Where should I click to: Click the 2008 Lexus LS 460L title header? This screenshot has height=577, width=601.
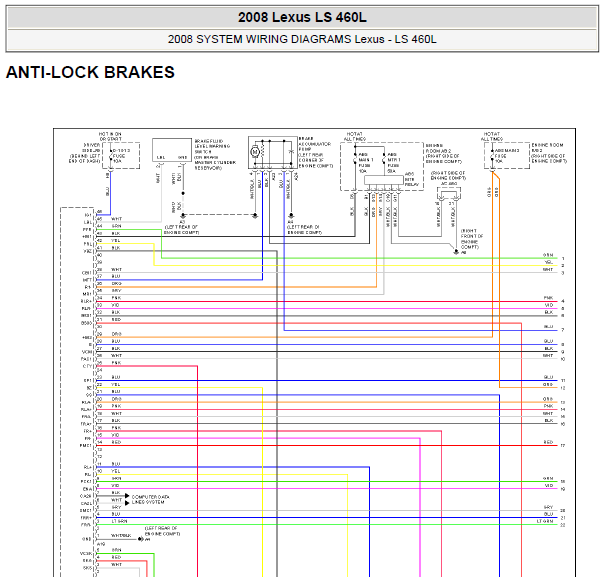pos(302,17)
